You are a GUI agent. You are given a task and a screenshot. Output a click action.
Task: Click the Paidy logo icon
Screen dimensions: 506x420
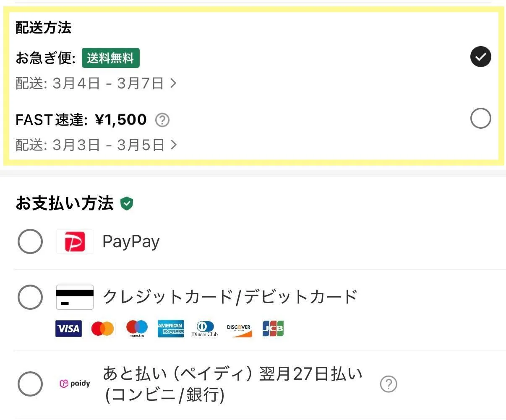tap(75, 384)
